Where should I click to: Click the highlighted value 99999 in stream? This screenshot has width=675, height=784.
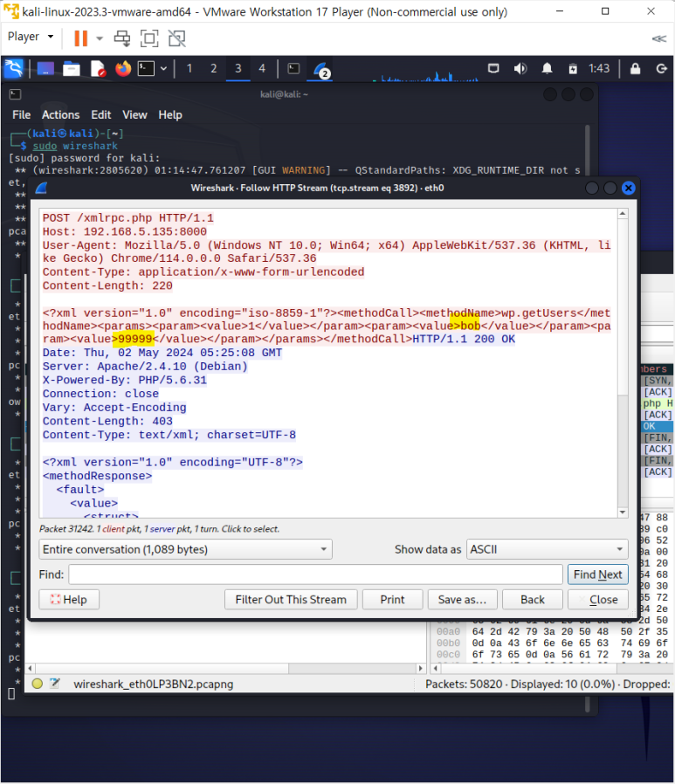coord(135,339)
